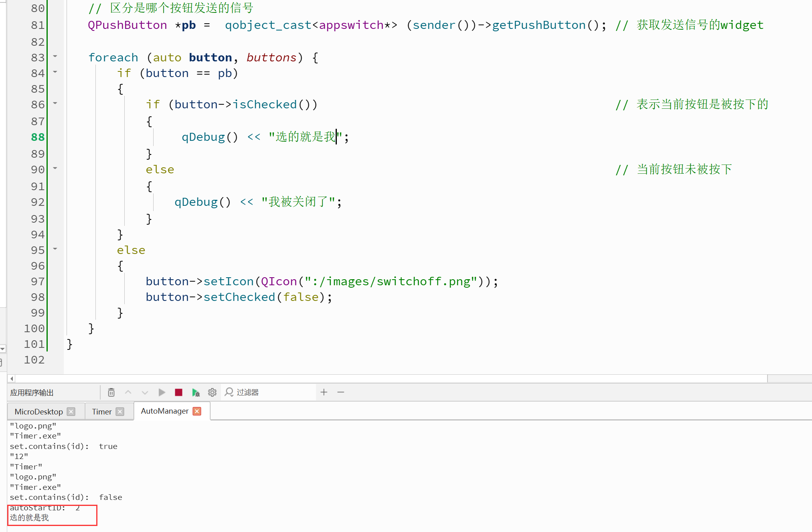The height and width of the screenshot is (532, 812).
Task: Fold the isChecked if block line 86
Action: pos(55,103)
